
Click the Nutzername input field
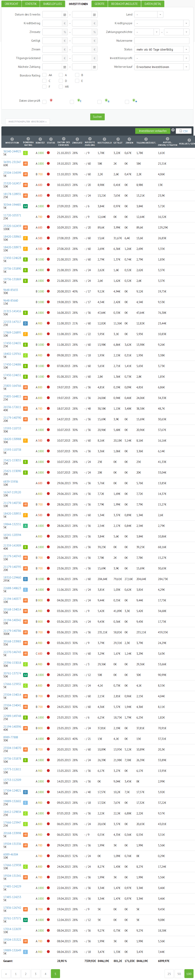[x=162, y=41]
